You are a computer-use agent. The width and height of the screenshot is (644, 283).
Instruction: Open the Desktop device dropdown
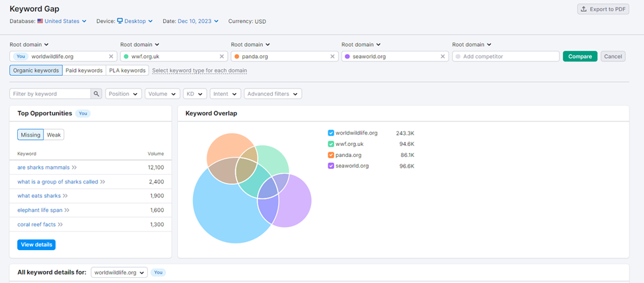pos(135,21)
